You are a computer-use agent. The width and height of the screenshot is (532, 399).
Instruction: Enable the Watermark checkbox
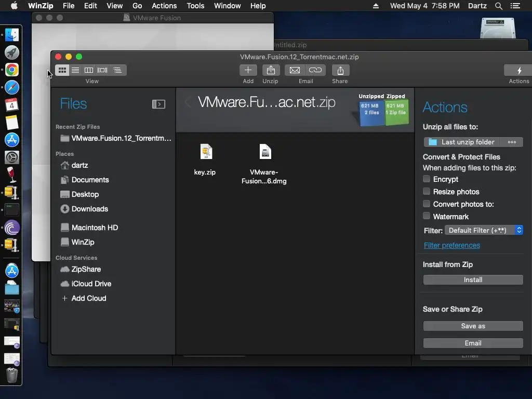[x=427, y=216]
